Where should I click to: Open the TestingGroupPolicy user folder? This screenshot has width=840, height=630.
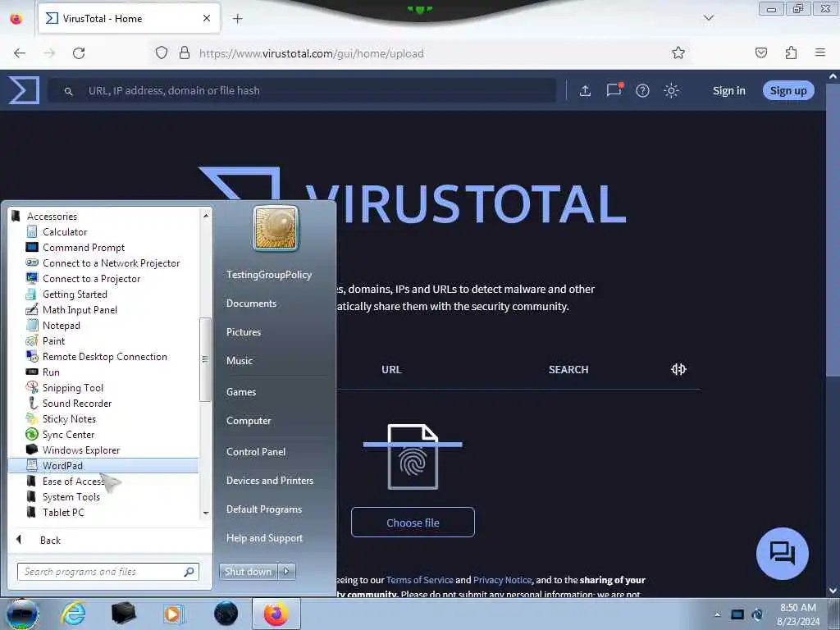(269, 274)
